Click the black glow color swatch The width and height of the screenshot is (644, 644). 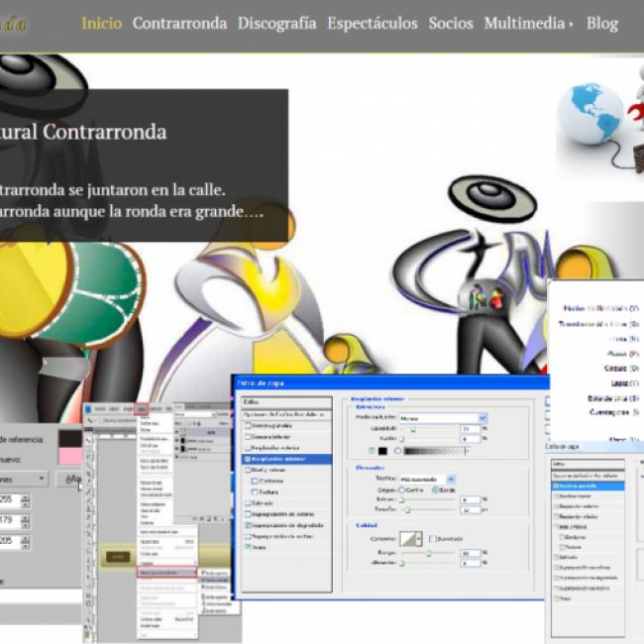tap(381, 451)
